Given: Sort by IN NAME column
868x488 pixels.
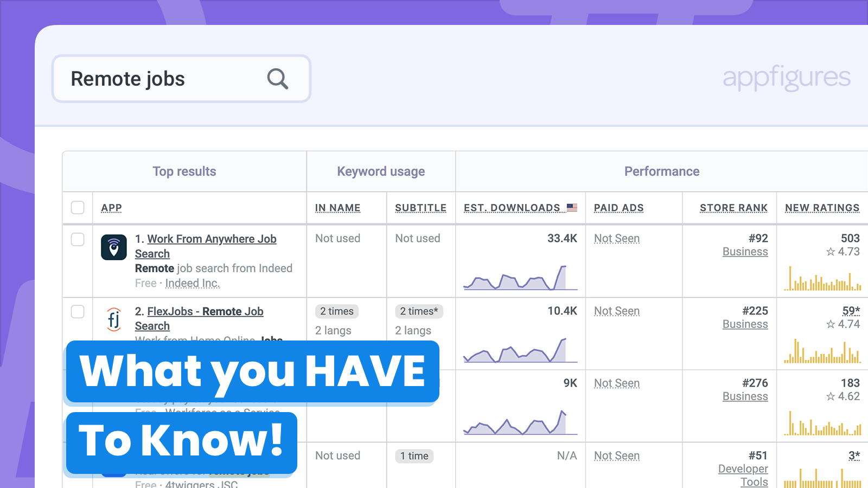Looking at the screenshot, I should tap(337, 208).
